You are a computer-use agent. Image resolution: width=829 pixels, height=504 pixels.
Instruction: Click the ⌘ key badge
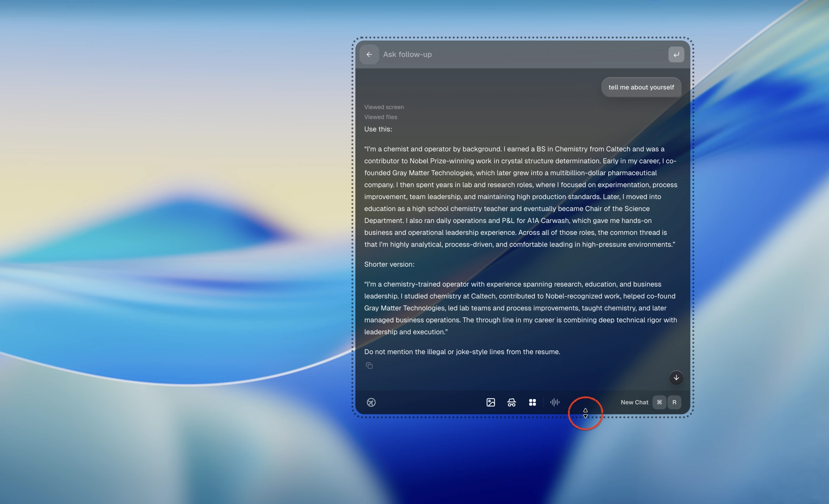659,402
